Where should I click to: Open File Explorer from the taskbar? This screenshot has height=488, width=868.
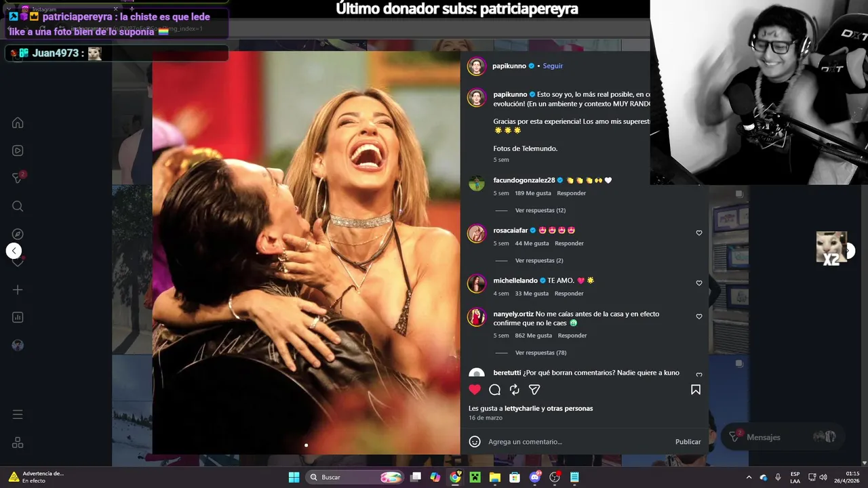[495, 477]
